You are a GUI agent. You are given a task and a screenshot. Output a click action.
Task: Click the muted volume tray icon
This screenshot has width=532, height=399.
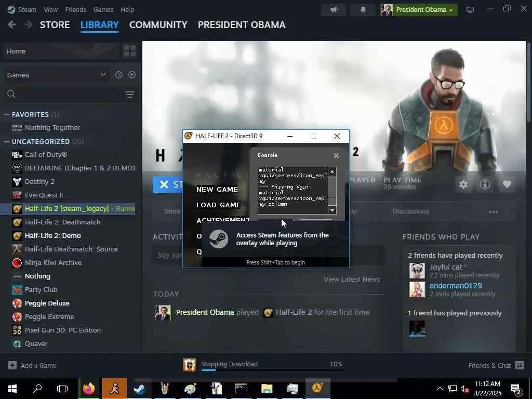[x=465, y=389]
